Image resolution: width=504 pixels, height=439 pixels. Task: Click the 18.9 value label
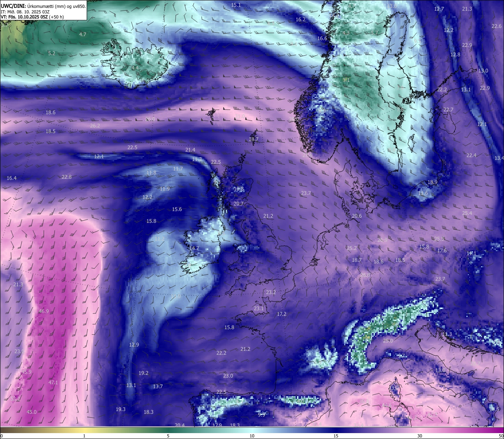click(432, 182)
